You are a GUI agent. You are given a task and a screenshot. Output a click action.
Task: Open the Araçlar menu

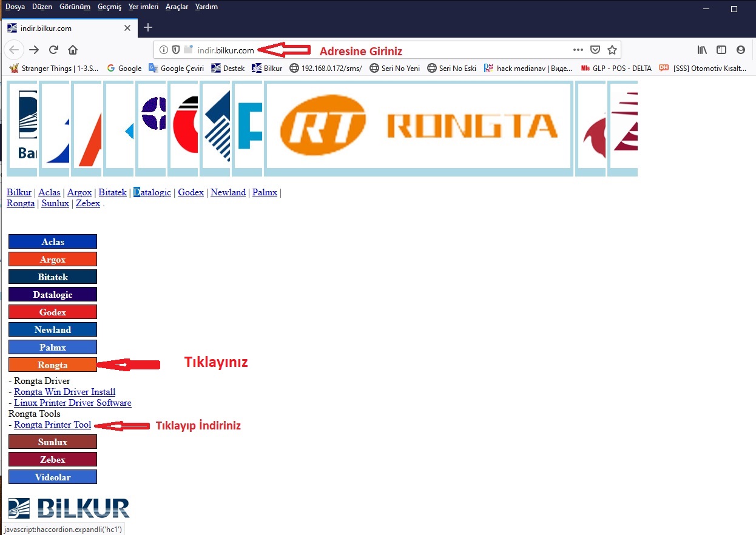click(177, 7)
